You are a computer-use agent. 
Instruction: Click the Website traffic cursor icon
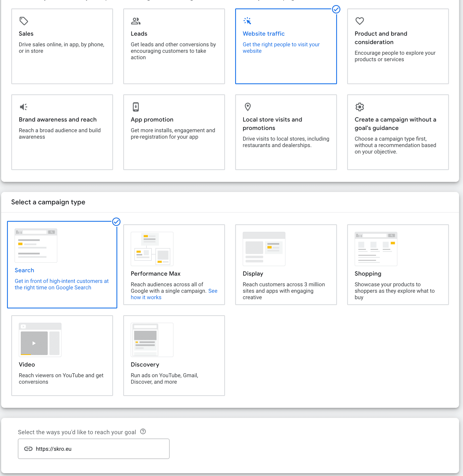tap(247, 21)
